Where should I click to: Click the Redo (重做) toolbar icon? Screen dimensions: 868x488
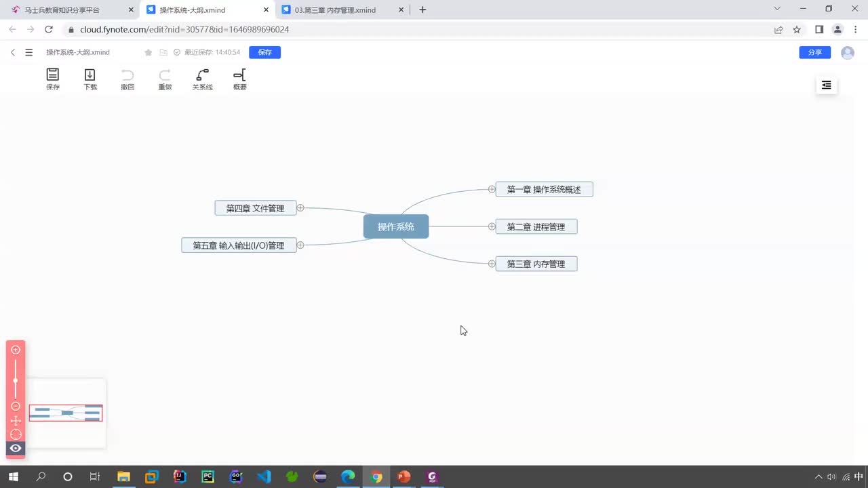pyautogui.click(x=165, y=79)
